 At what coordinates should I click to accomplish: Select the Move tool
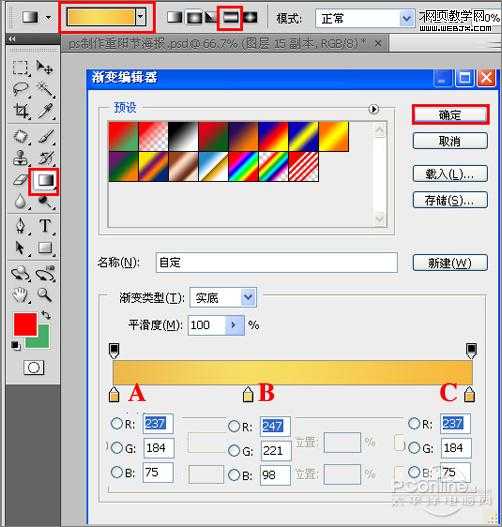point(45,67)
